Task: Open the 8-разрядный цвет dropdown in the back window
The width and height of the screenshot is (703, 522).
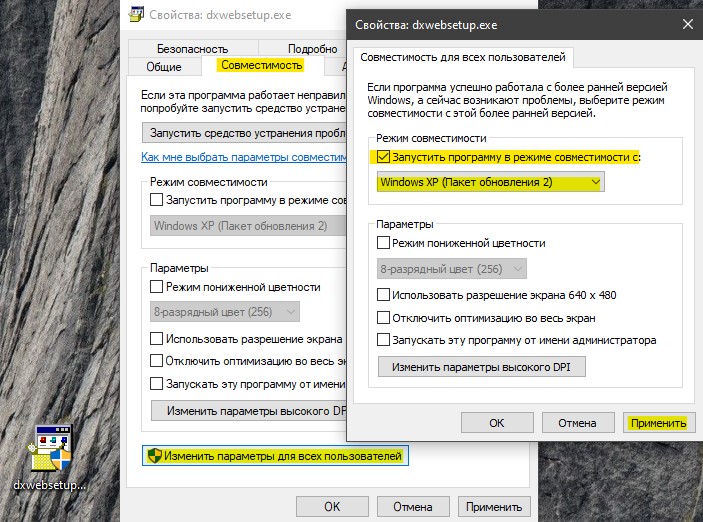Action: point(225,312)
